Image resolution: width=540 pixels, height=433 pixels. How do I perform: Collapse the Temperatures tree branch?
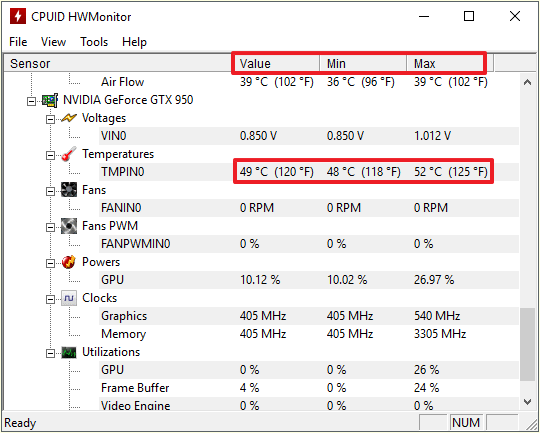[50, 155]
